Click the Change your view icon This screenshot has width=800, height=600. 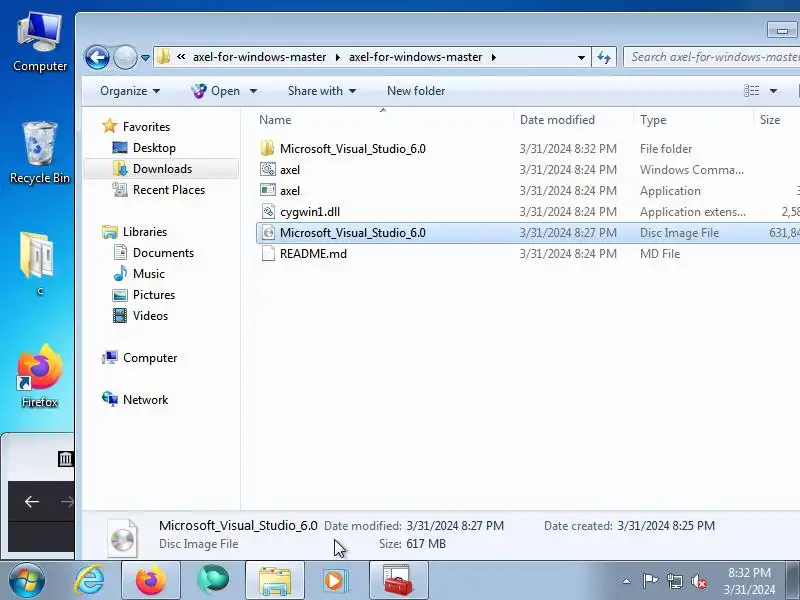[752, 91]
